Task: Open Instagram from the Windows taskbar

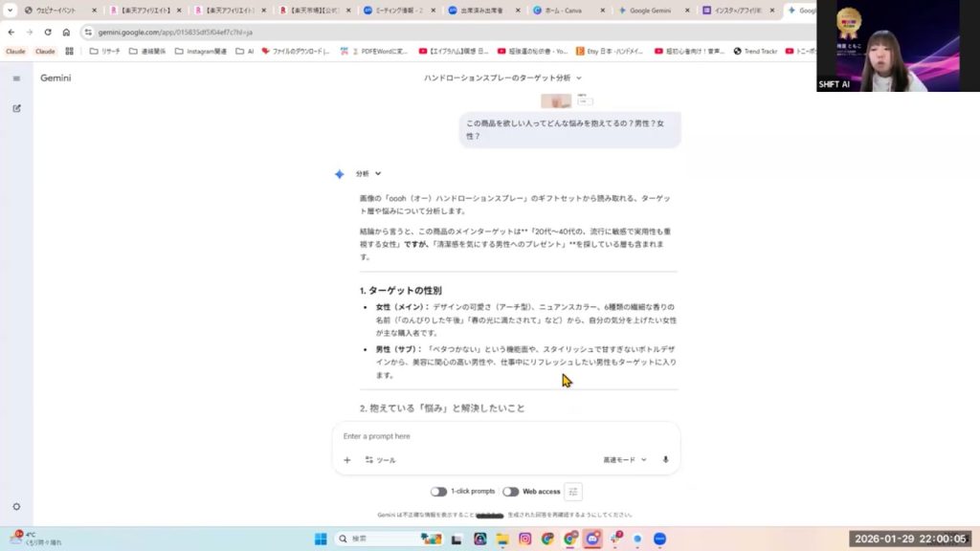Action: [525, 539]
